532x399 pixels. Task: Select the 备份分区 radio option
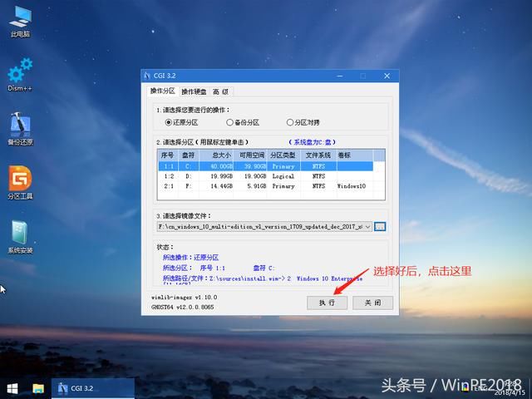tap(243, 122)
